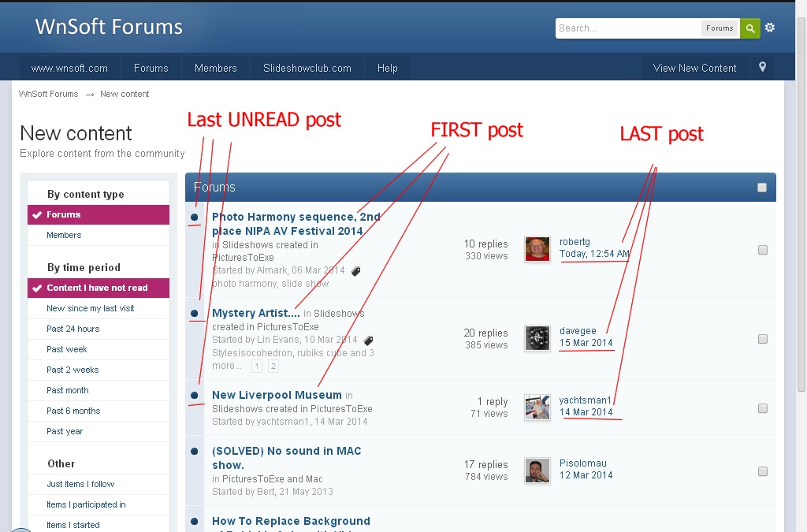Click the location pin icon in navbar
The width and height of the screenshot is (807, 532).
tap(762, 68)
